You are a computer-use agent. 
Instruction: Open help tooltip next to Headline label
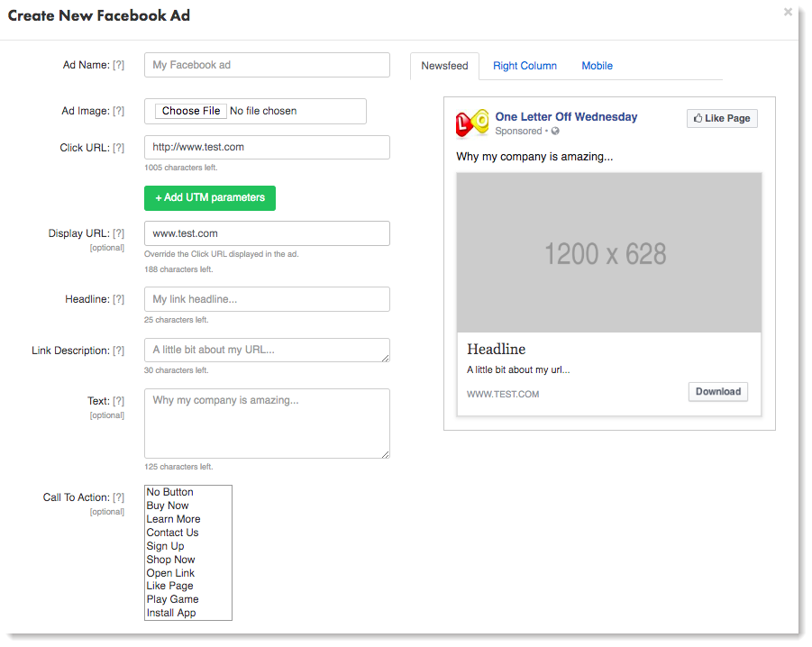[x=119, y=299]
